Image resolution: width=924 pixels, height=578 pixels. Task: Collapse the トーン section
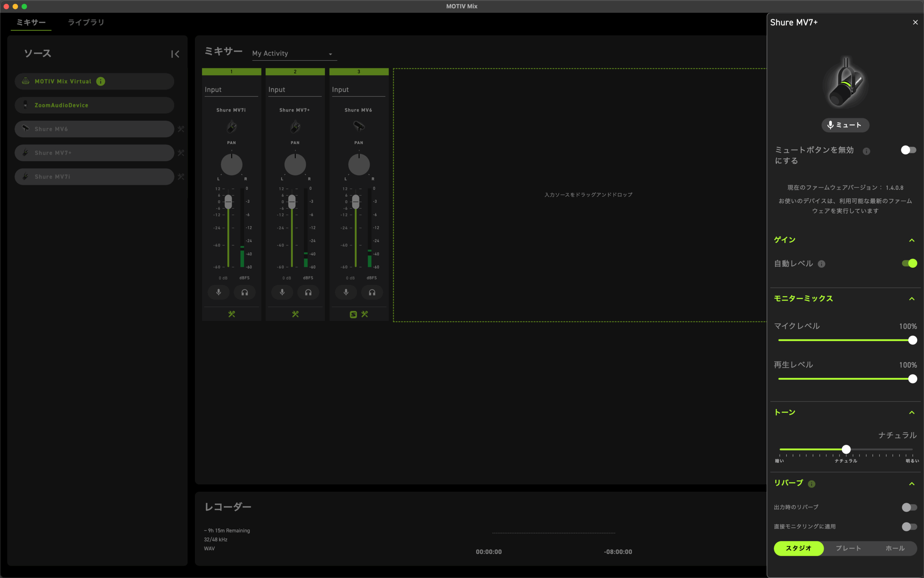click(x=912, y=413)
